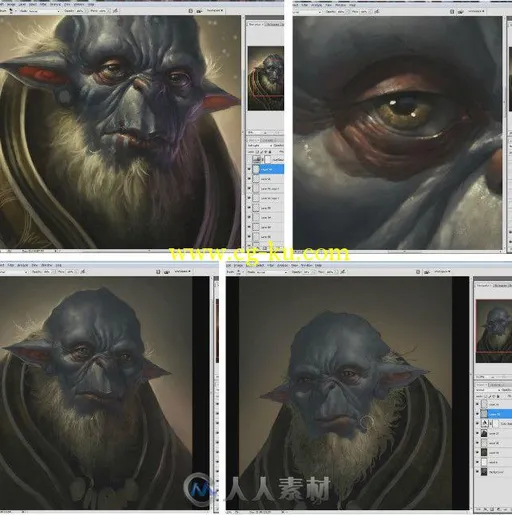Open brush preset picker in bottom-right window
This screenshot has height=515, width=512.
238,272
